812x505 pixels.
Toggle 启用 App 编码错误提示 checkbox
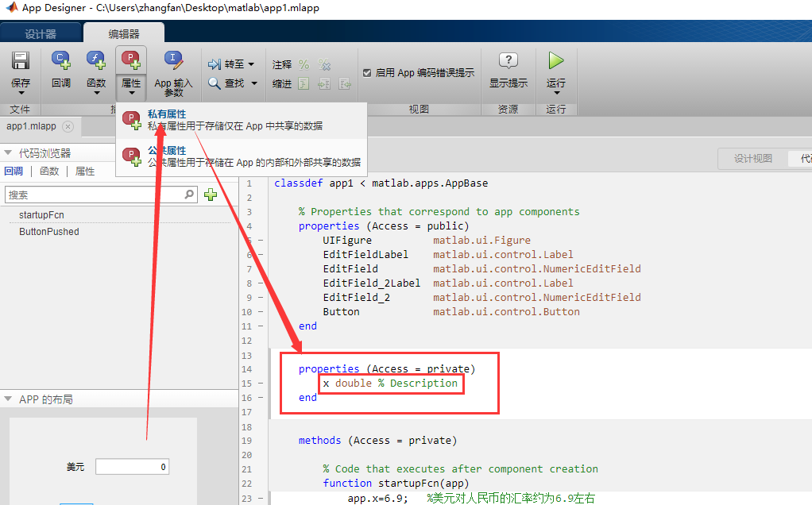point(366,73)
